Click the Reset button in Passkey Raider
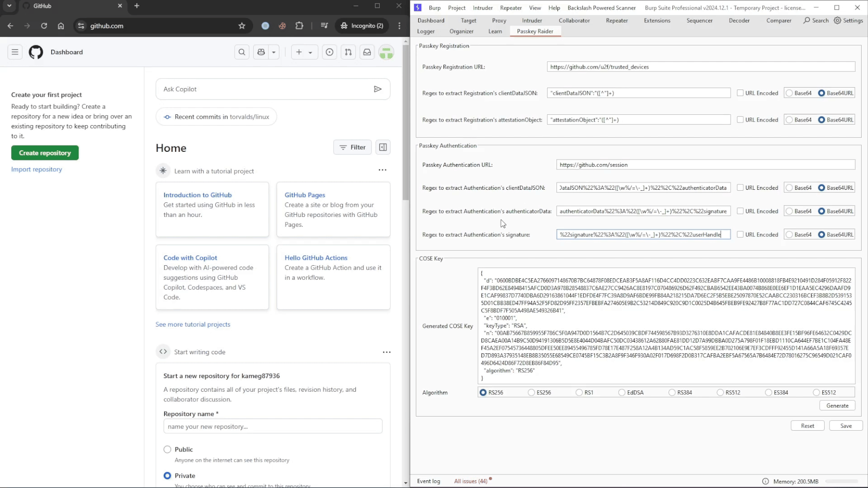The width and height of the screenshot is (868, 488). pyautogui.click(x=807, y=426)
